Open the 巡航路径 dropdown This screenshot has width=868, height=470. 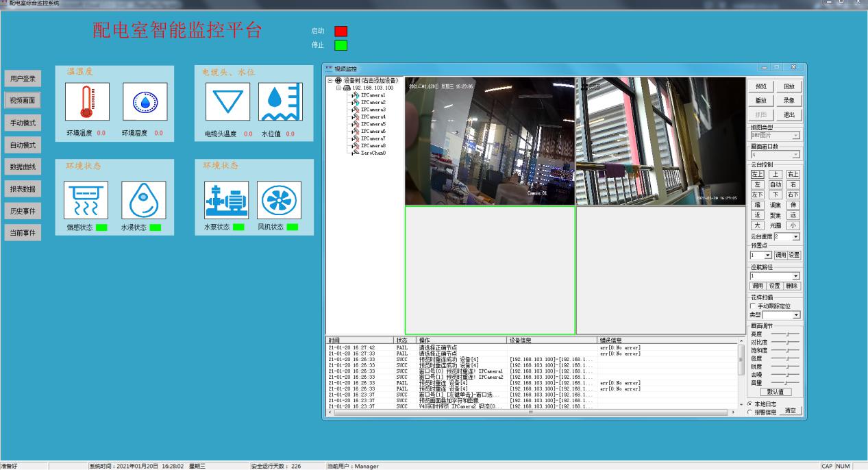click(795, 275)
